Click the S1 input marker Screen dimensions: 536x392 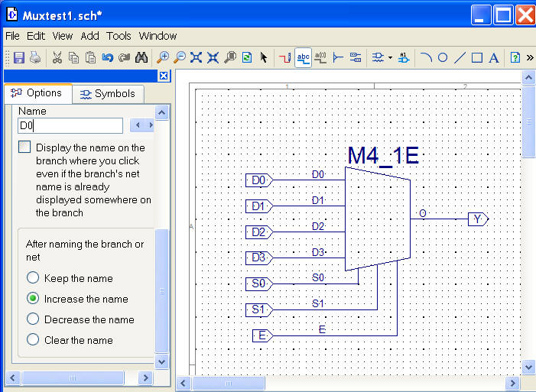coord(259,310)
